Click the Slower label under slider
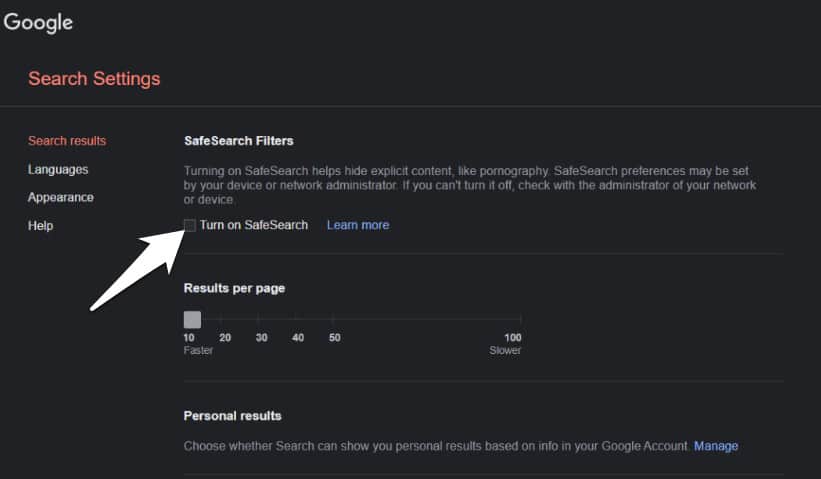821x479 pixels. click(505, 350)
